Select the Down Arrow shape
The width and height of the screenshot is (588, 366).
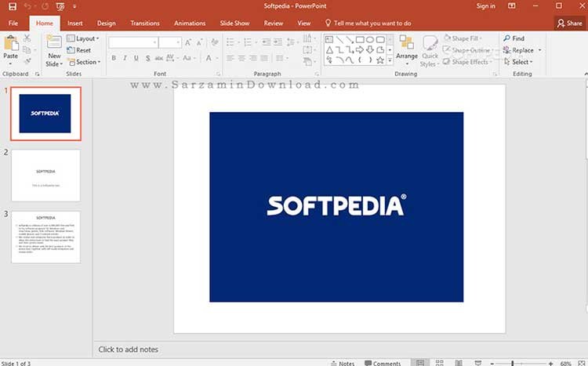(x=370, y=49)
